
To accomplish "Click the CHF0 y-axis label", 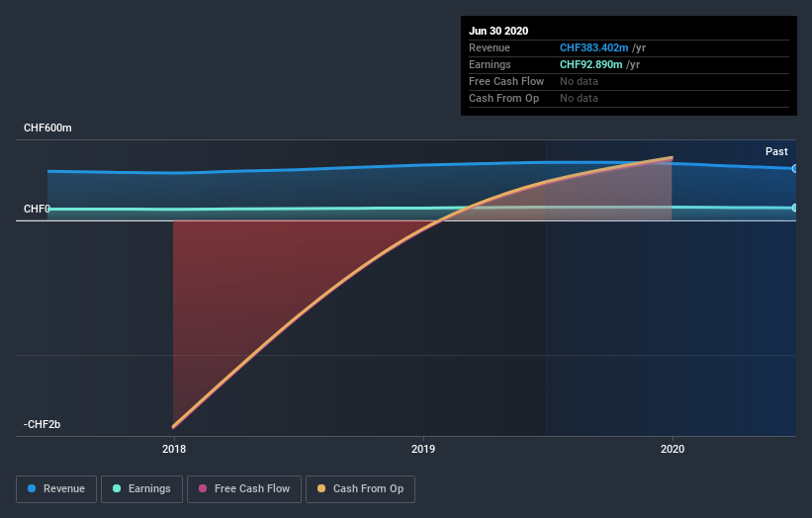I will coord(37,209).
